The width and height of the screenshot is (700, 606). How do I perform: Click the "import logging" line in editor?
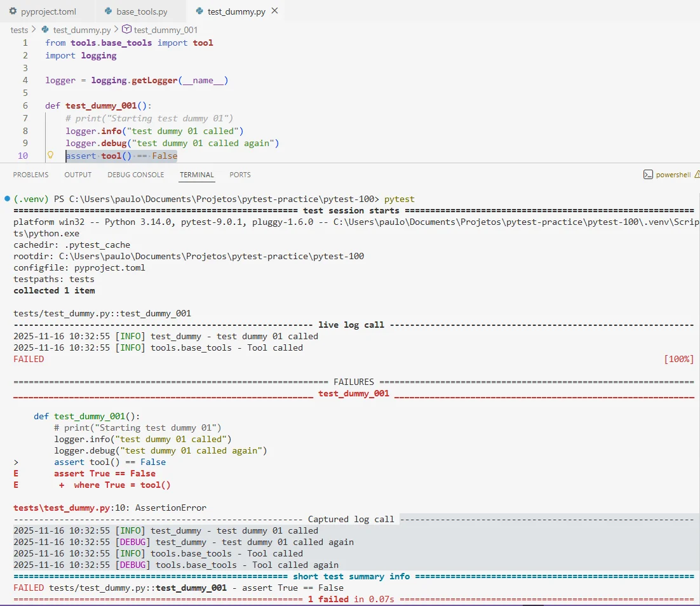(81, 55)
